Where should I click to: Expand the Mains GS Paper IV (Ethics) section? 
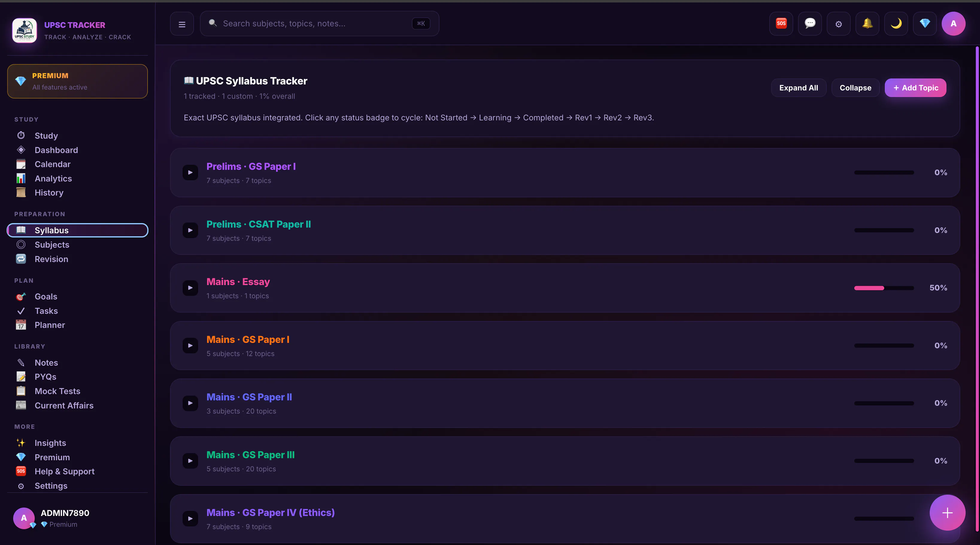click(x=190, y=518)
